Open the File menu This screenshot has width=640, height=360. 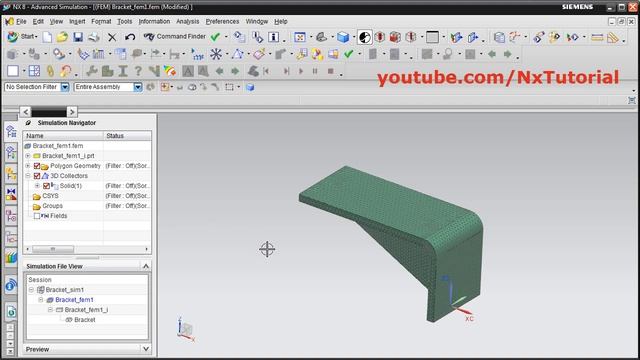[x=21, y=21]
